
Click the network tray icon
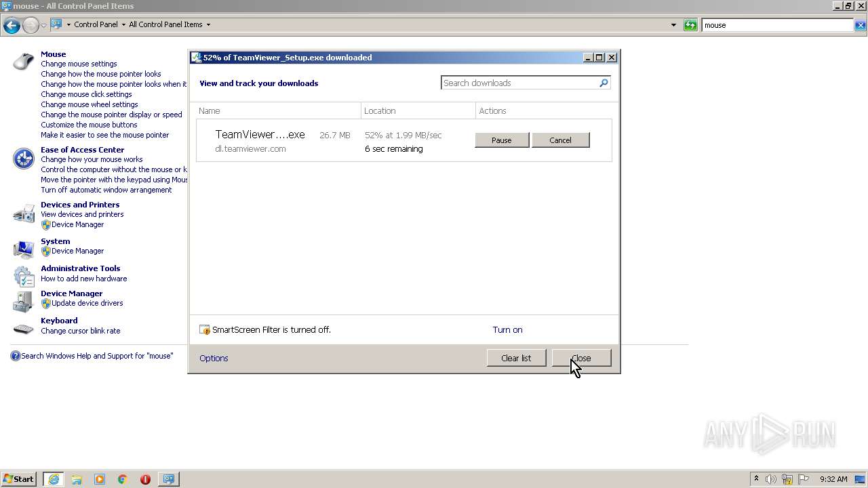pos(787,479)
